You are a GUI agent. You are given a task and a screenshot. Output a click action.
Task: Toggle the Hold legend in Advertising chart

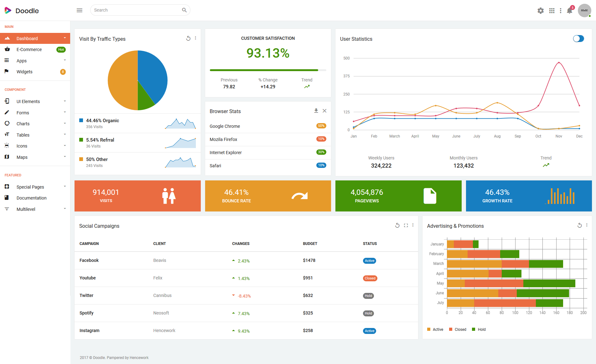[479, 329]
